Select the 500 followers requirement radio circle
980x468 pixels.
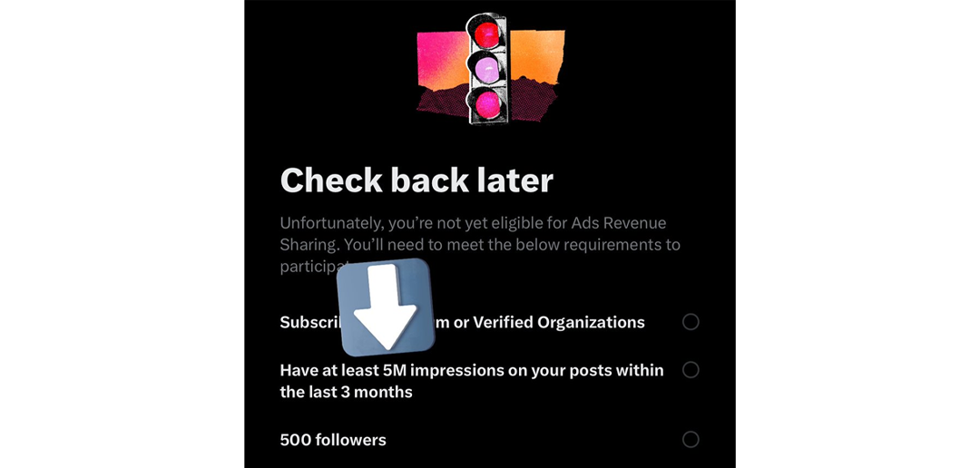pos(691,440)
